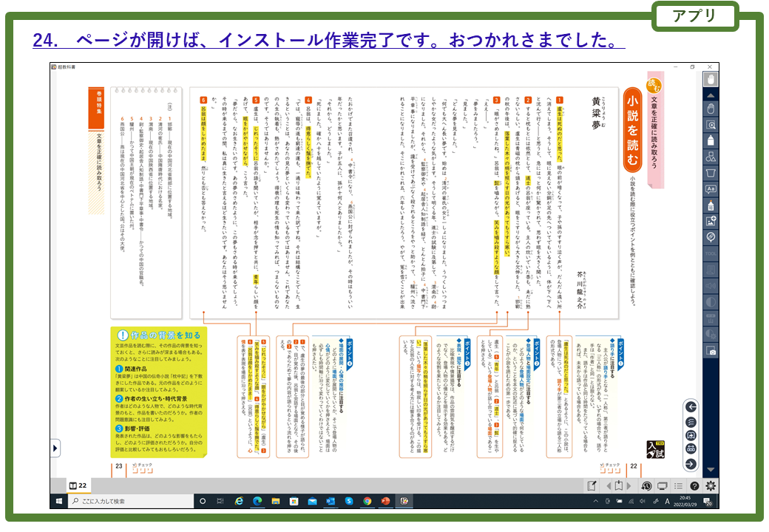The height and width of the screenshot is (532, 769).
Task: Open Microsoft Edge from taskbar
Action: (x=257, y=501)
